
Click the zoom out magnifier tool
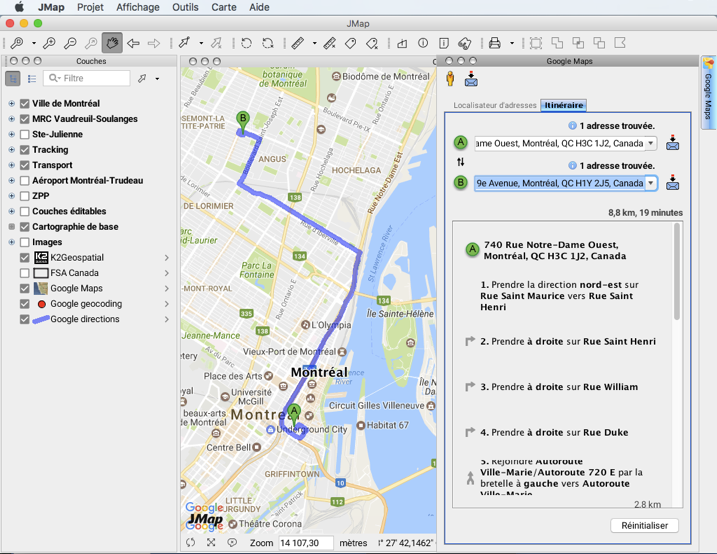pos(70,43)
